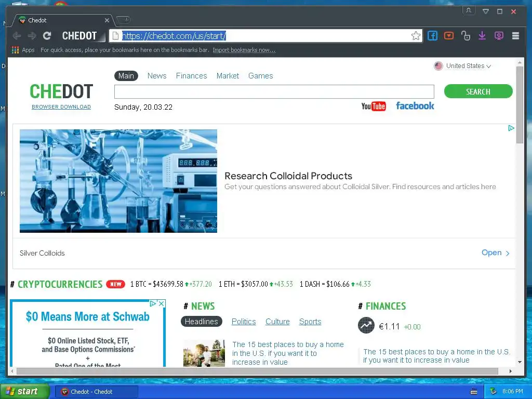Click the AdChoices icon on banner ad
The width and height of the screenshot is (532, 399).
[x=511, y=128]
